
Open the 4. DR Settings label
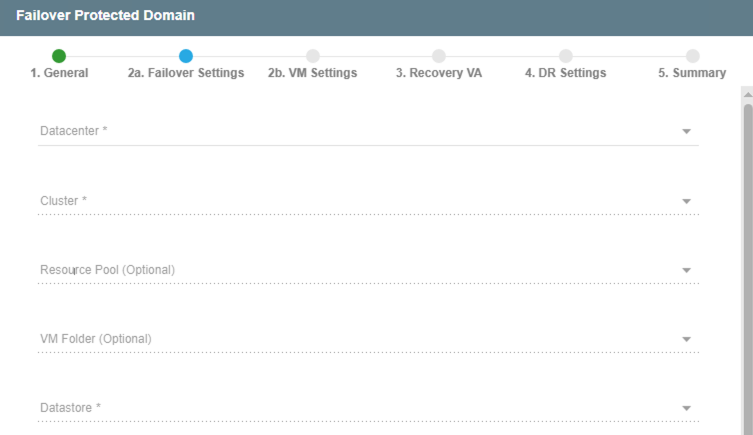(x=565, y=73)
